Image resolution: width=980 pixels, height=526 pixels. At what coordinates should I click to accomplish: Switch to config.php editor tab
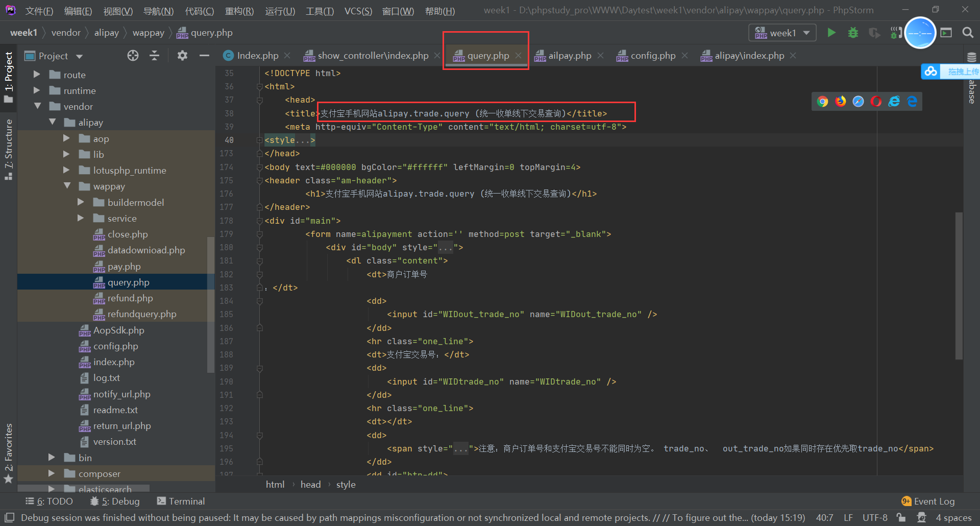pos(653,56)
